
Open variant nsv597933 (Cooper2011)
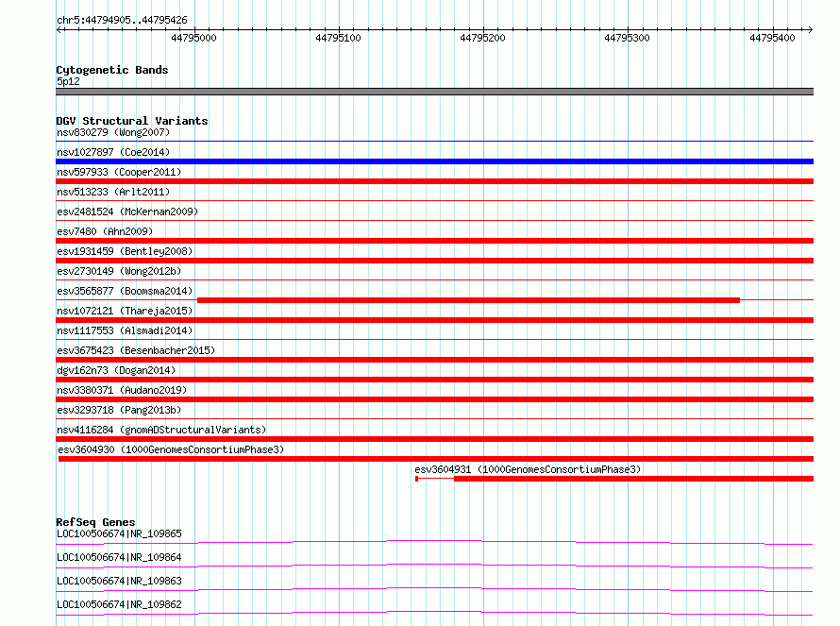119,172
